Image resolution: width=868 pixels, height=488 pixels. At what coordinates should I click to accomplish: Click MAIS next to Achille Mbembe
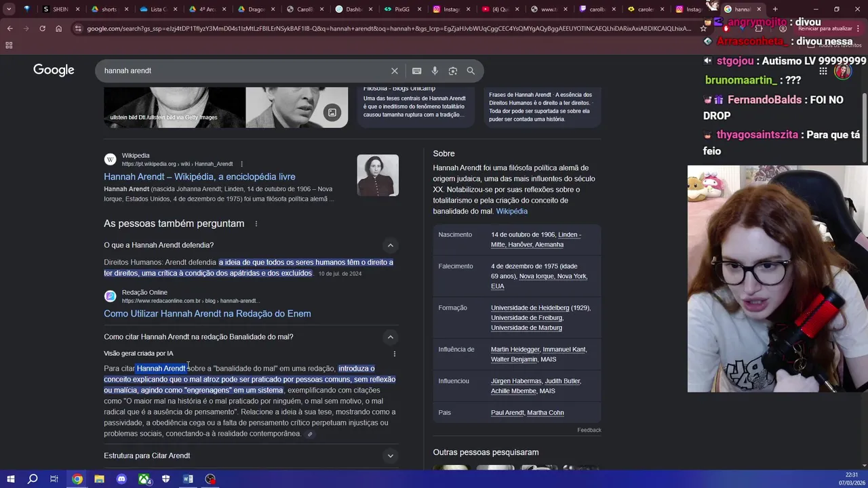547,391
